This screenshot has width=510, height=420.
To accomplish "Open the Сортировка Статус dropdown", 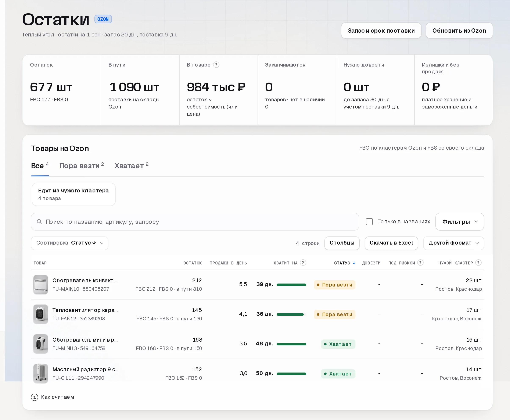I will point(70,243).
